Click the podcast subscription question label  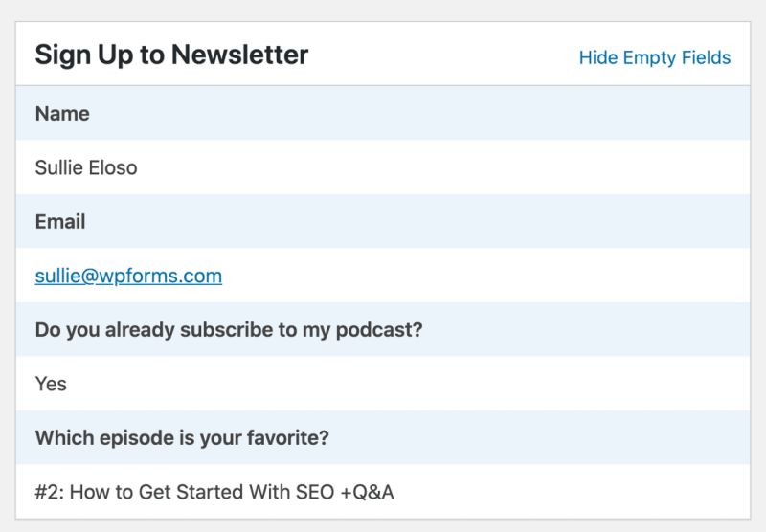[x=229, y=330]
